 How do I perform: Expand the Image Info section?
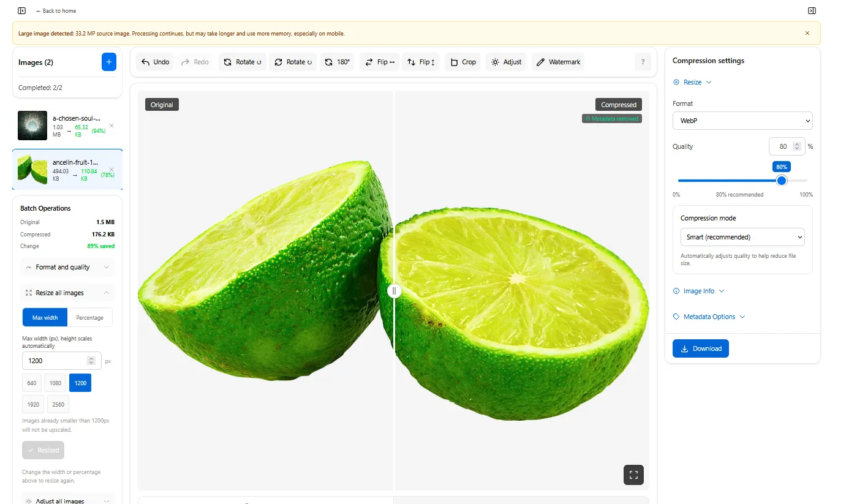tap(698, 291)
